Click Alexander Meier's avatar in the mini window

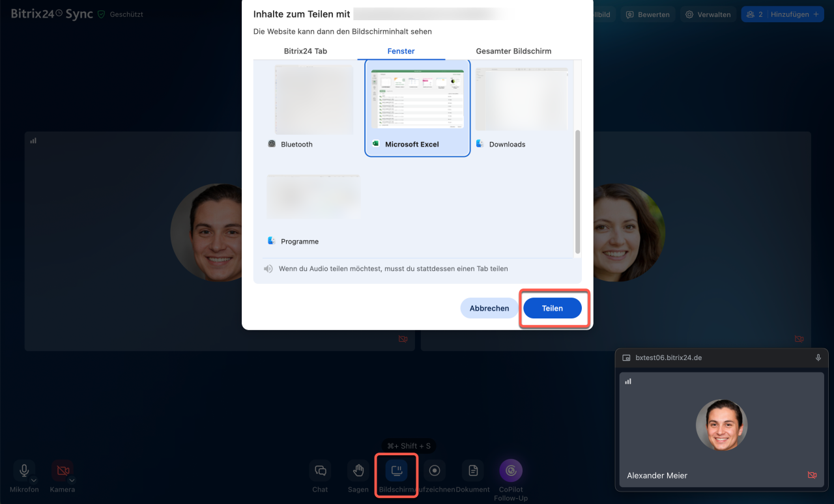(x=722, y=425)
